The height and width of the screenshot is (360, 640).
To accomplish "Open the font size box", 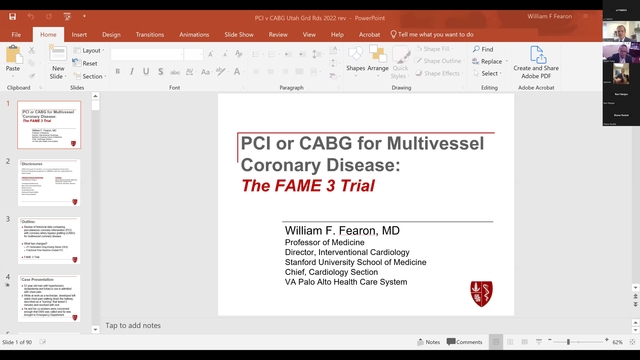I will click(193, 54).
